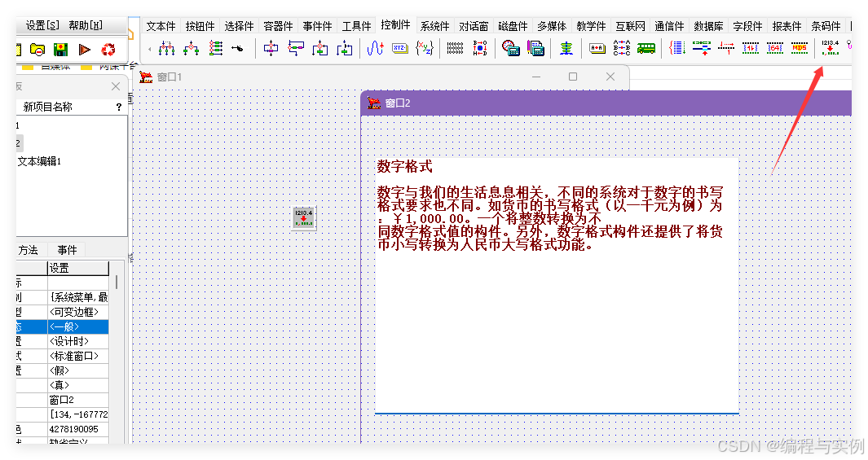Viewport: 868px width, 460px height.
Task: Select the red brace list icon
Action: (x=676, y=48)
